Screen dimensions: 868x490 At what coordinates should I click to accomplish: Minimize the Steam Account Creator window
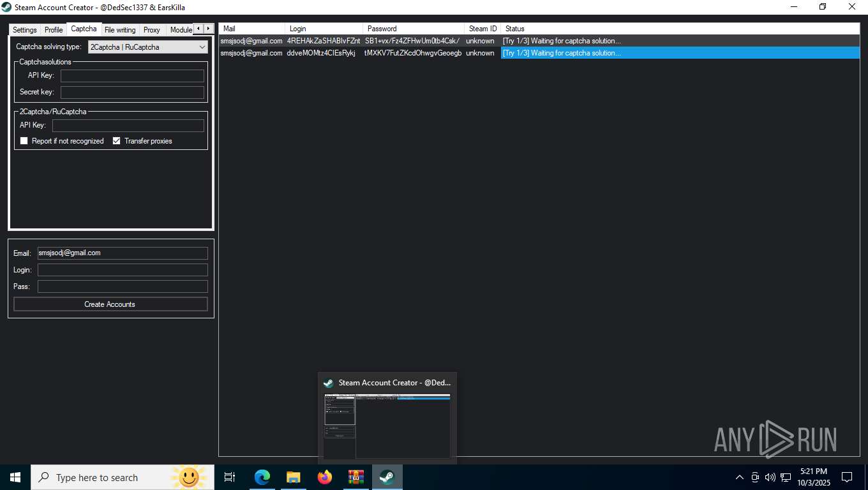794,7
